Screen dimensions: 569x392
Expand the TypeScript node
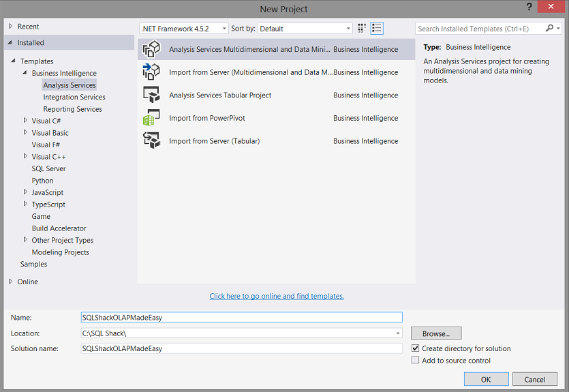click(x=25, y=204)
